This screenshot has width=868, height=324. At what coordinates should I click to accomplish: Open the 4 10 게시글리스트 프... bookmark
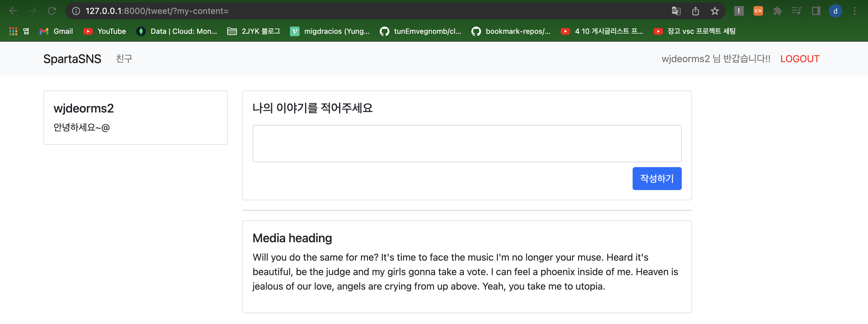602,31
